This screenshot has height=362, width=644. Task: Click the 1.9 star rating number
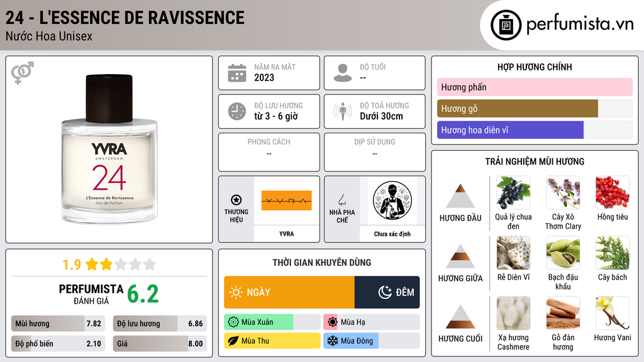coord(72,265)
